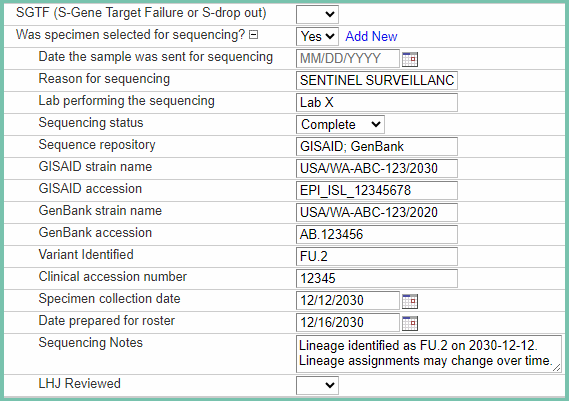This screenshot has width=569, height=401.
Task: Click the Variant Identified field
Action: (x=377, y=257)
